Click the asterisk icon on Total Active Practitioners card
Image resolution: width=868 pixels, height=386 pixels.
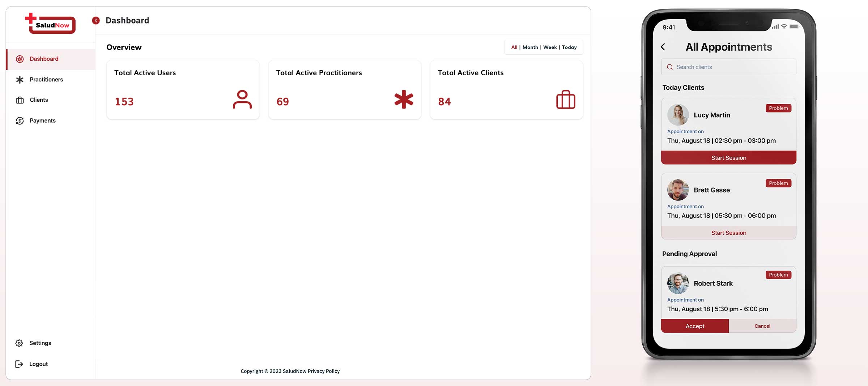(404, 99)
